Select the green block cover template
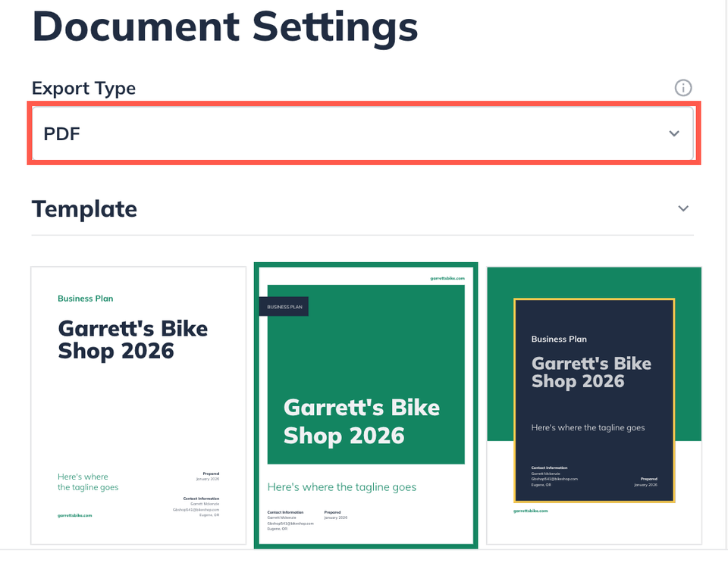This screenshot has height=566, width=728. [x=366, y=405]
